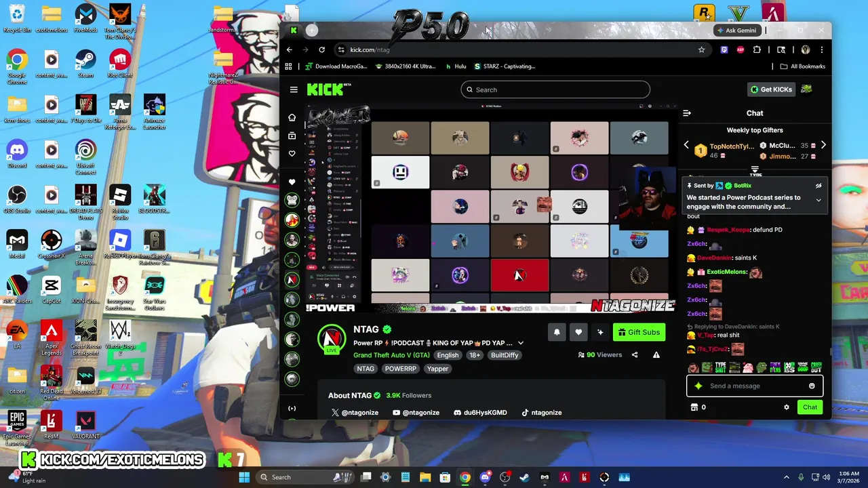Open the 3840x2160 4K Ultra bookmark
The width and height of the screenshot is (868, 488).
(405, 66)
